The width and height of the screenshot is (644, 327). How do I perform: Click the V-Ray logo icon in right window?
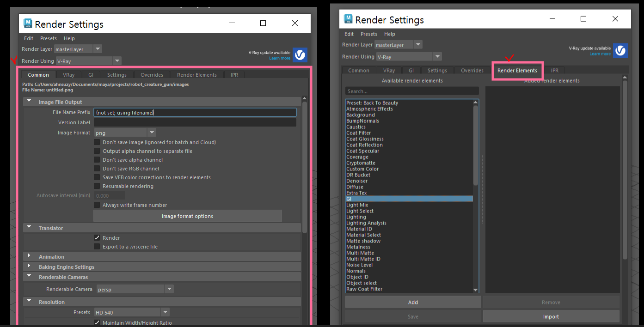tap(620, 50)
